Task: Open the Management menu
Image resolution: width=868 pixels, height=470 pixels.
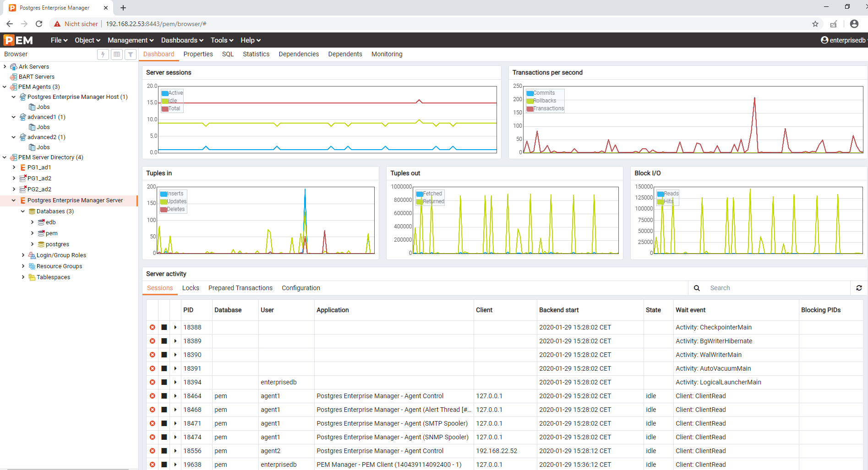Action: click(x=131, y=40)
